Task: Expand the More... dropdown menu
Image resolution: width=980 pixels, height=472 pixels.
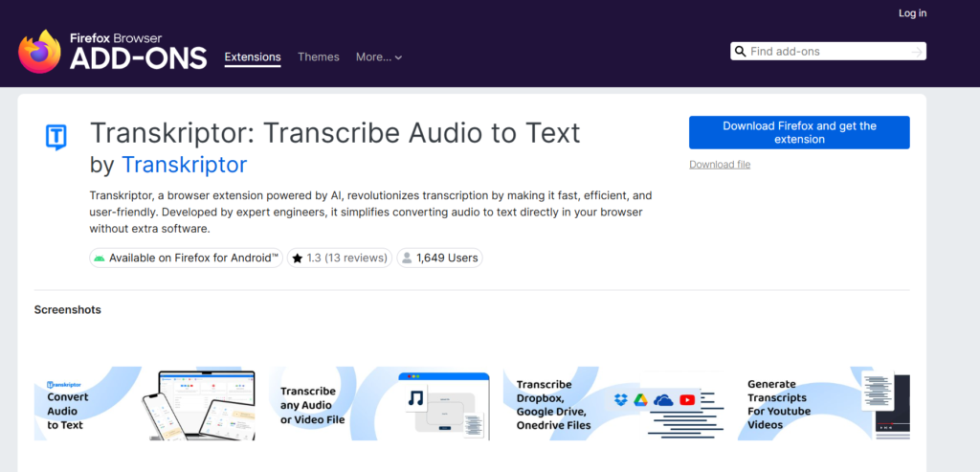Action: coord(379,56)
